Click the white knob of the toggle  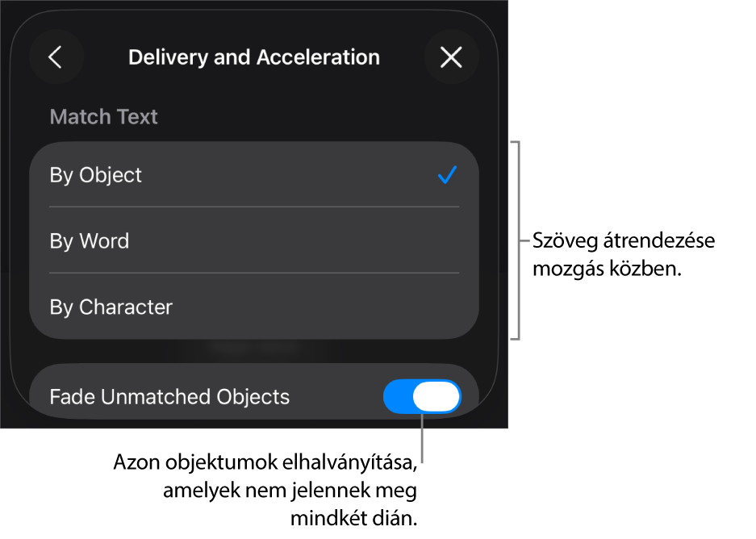(x=436, y=397)
